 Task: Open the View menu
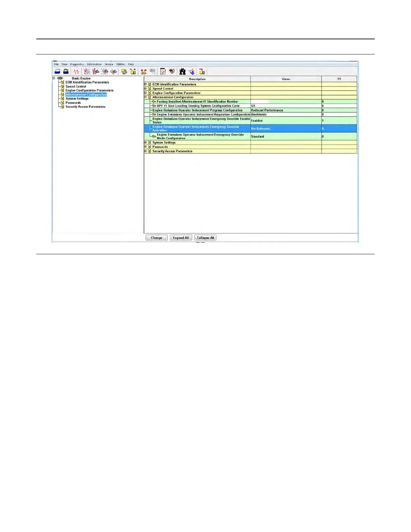point(64,64)
